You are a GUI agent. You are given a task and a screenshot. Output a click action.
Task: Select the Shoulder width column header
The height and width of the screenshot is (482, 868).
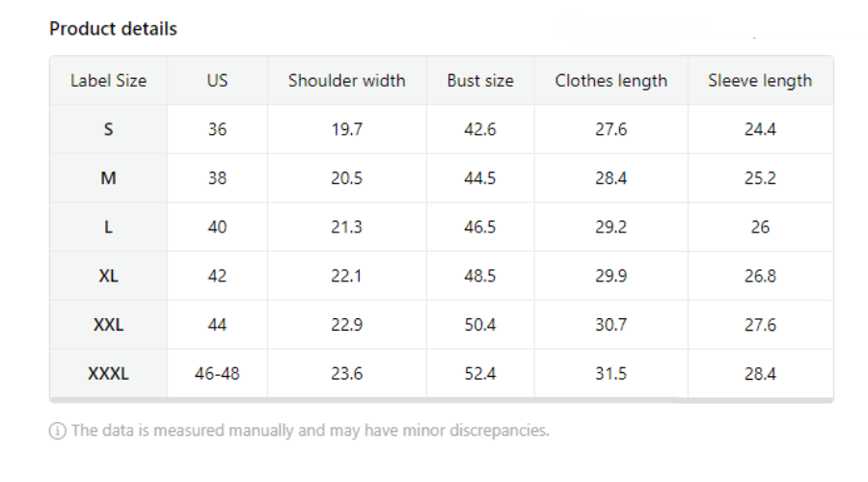[x=346, y=81]
